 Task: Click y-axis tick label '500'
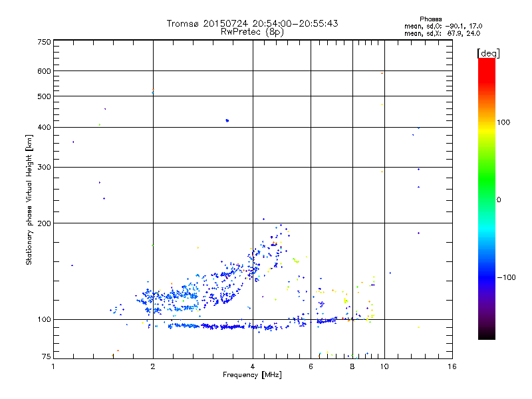click(x=44, y=96)
